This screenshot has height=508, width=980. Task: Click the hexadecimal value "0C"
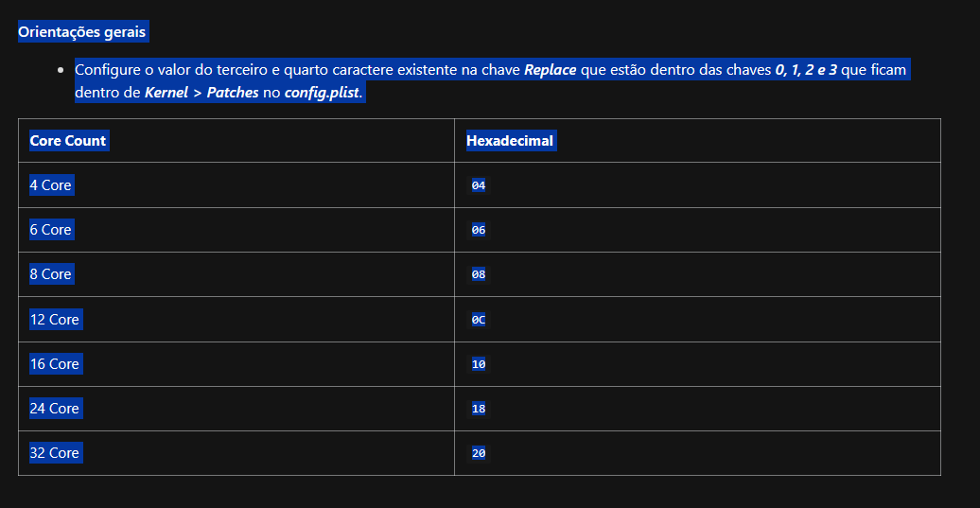coord(479,320)
